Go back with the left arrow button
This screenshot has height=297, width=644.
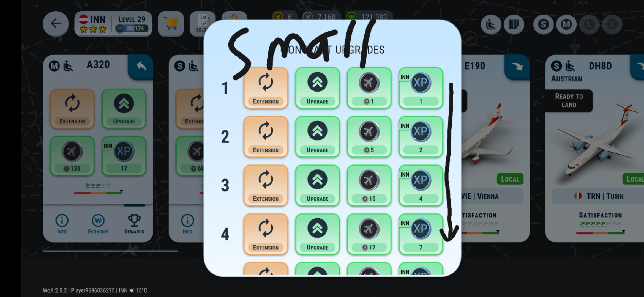(56, 24)
